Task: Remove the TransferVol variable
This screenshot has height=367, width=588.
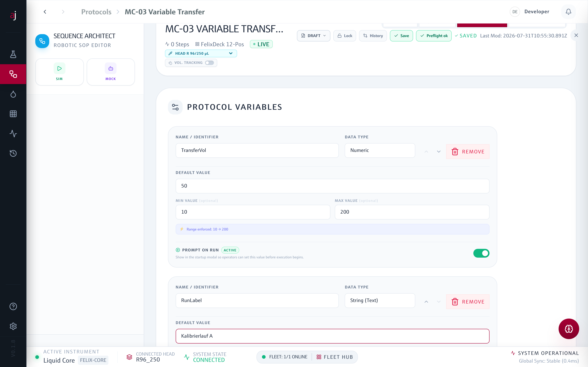Action: pos(467,151)
